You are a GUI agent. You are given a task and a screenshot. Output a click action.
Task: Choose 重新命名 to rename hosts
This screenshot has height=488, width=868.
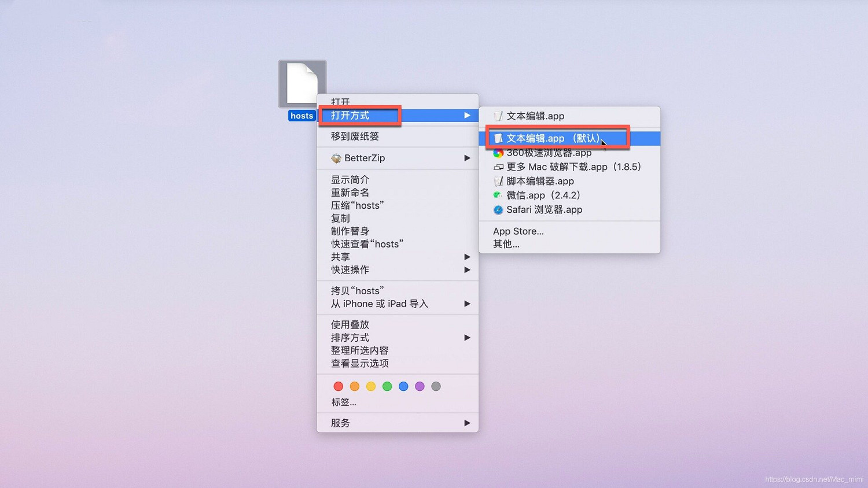click(350, 193)
